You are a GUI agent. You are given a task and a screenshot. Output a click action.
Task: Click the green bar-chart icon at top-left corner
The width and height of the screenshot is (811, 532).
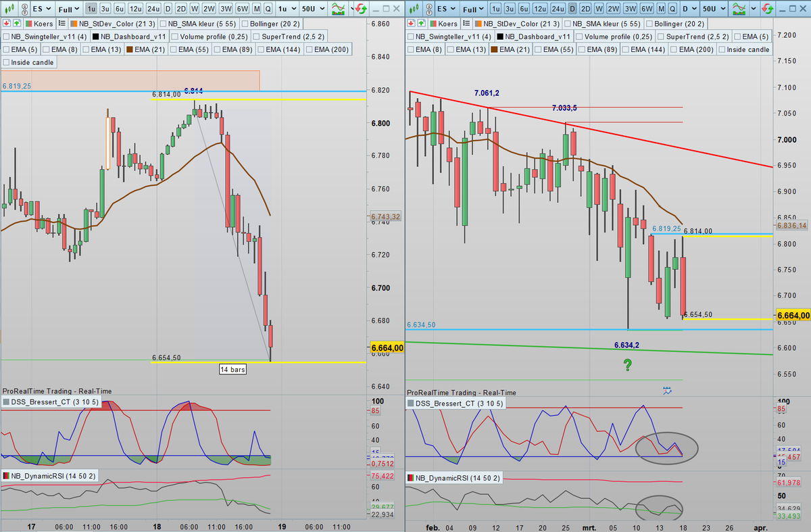pos(9,9)
